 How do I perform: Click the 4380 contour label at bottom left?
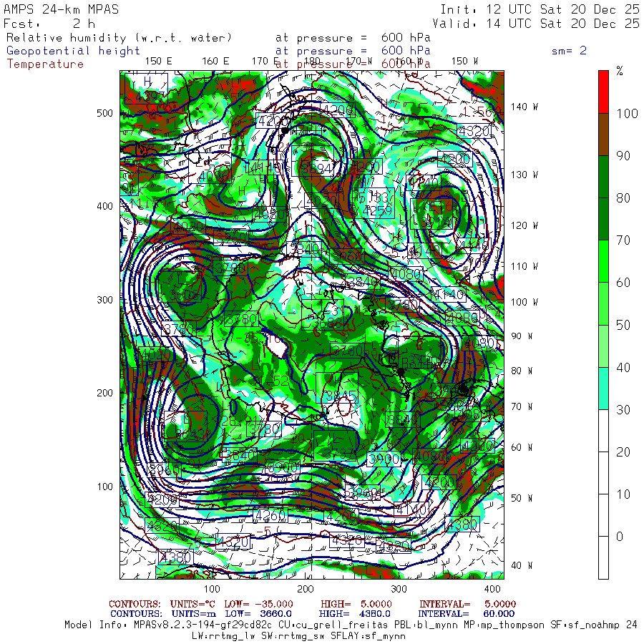175,557
